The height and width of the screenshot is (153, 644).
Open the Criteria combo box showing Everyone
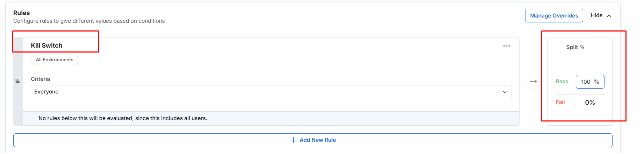[271, 92]
